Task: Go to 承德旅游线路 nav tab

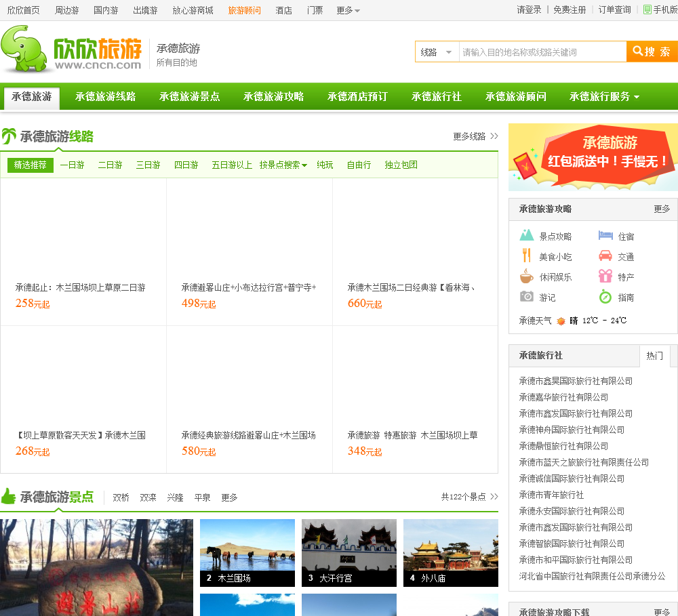Action: click(106, 96)
